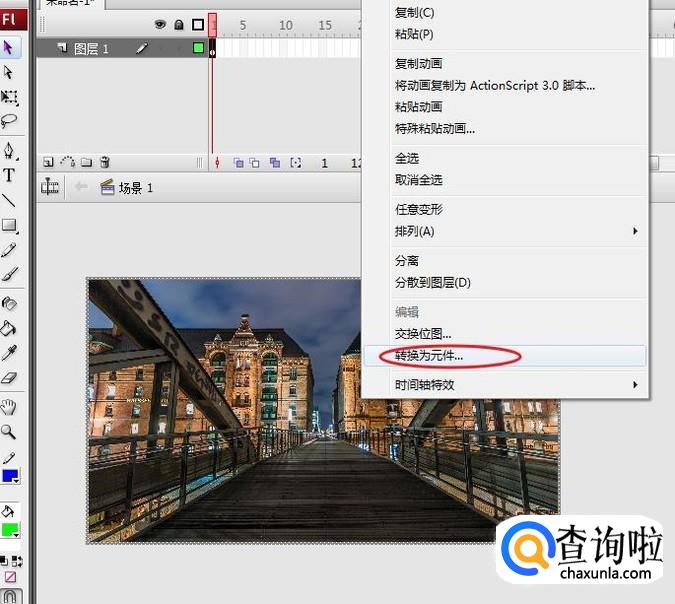
Task: Select the Free Transform tool
Action: point(9,97)
